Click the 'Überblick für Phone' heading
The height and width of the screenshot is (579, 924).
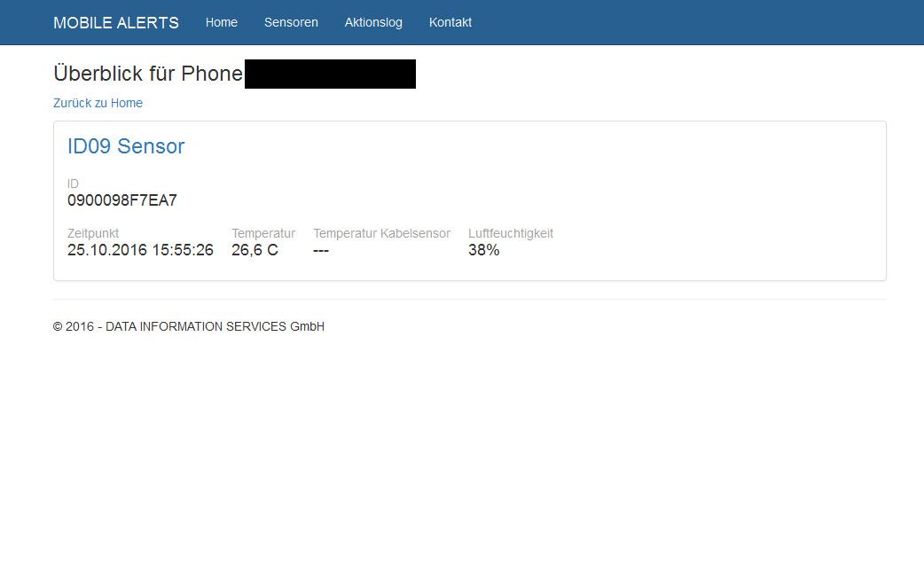[x=148, y=74]
